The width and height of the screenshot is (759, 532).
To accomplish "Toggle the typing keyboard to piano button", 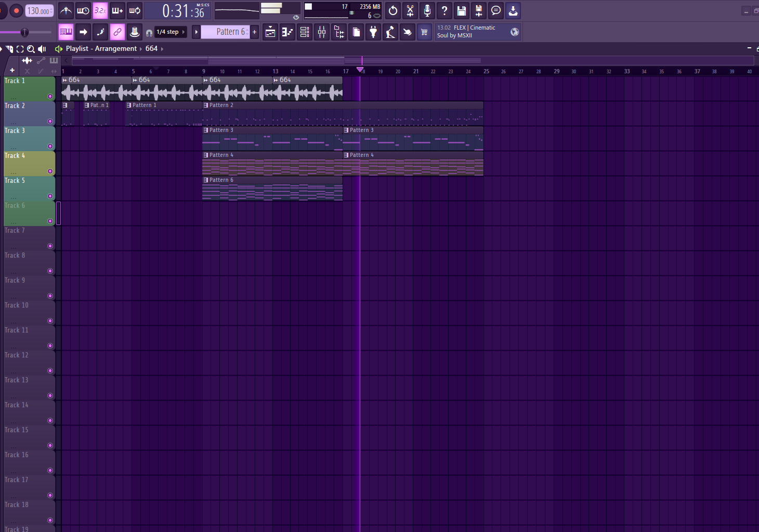I will pos(66,32).
